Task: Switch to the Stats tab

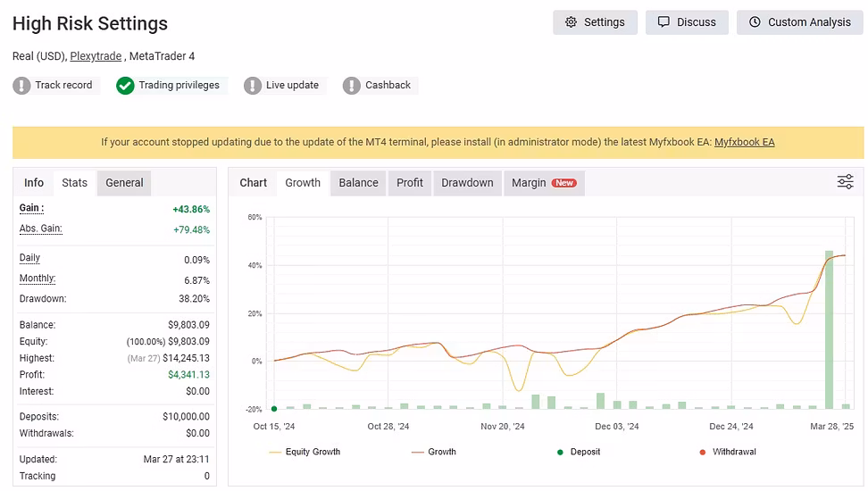Action: [74, 183]
